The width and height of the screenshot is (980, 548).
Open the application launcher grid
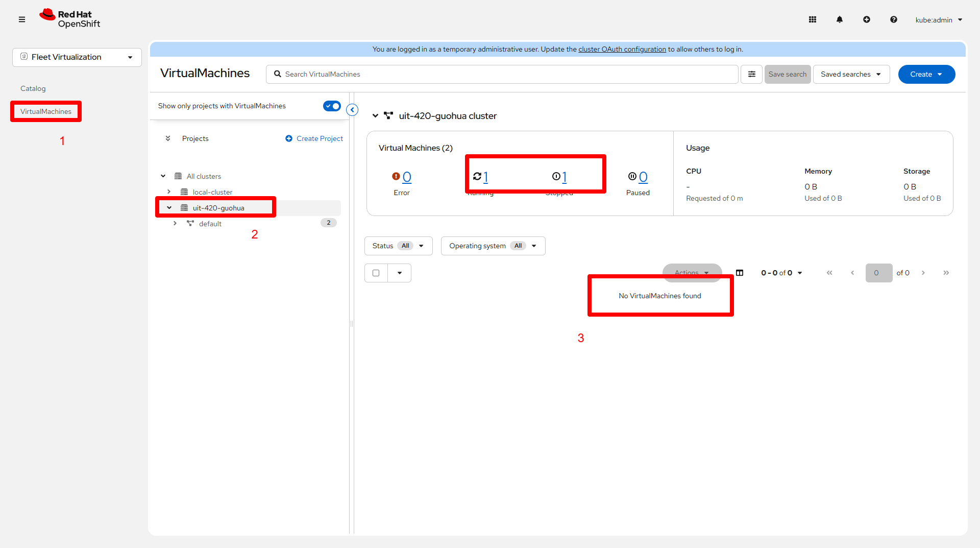click(x=813, y=19)
